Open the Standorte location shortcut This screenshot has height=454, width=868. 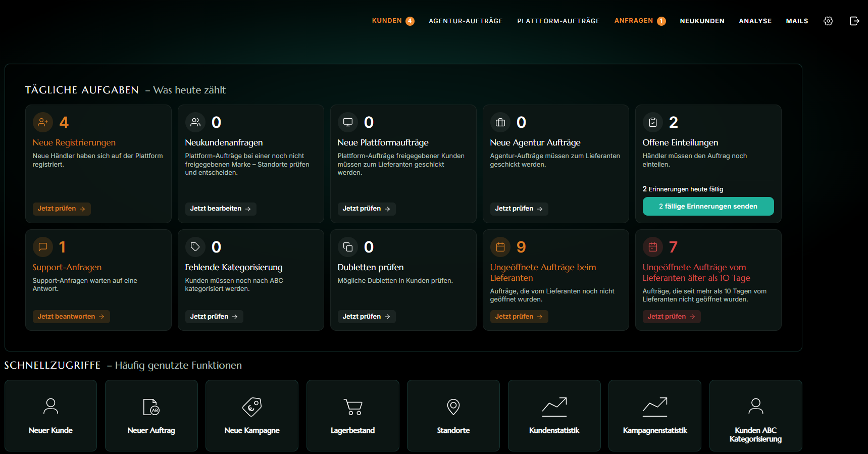453,416
